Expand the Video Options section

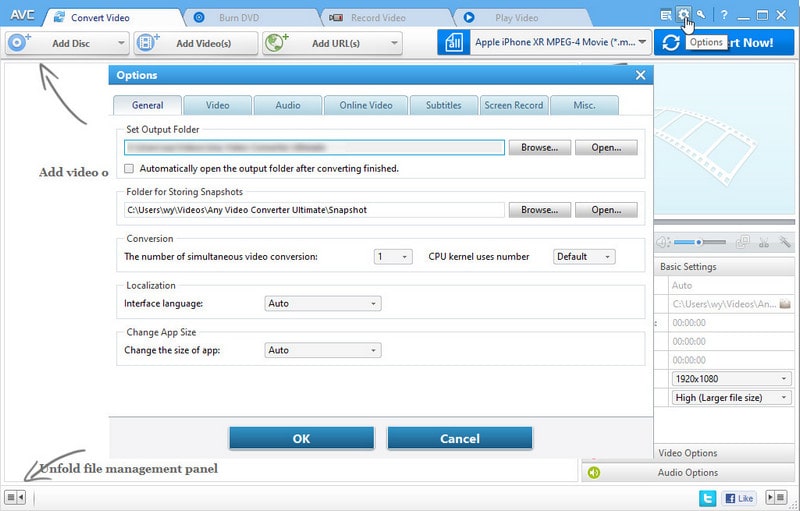[x=724, y=453]
